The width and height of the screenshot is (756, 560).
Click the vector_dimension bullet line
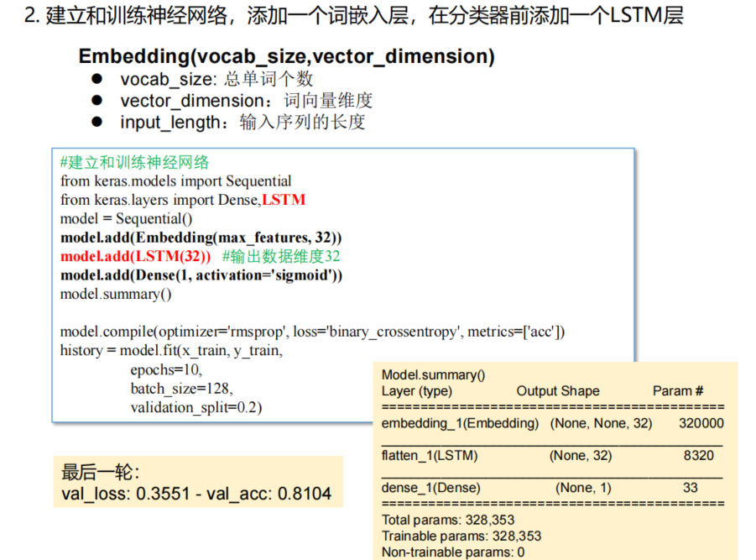[247, 100]
